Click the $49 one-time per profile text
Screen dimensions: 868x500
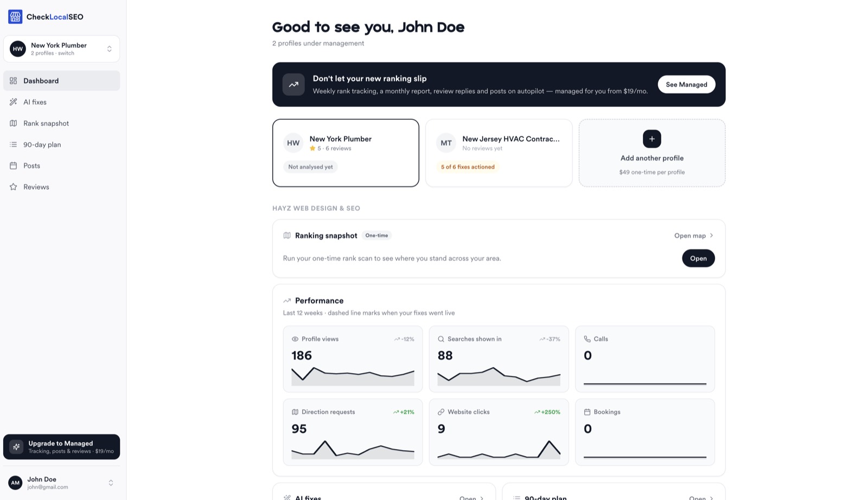point(652,172)
